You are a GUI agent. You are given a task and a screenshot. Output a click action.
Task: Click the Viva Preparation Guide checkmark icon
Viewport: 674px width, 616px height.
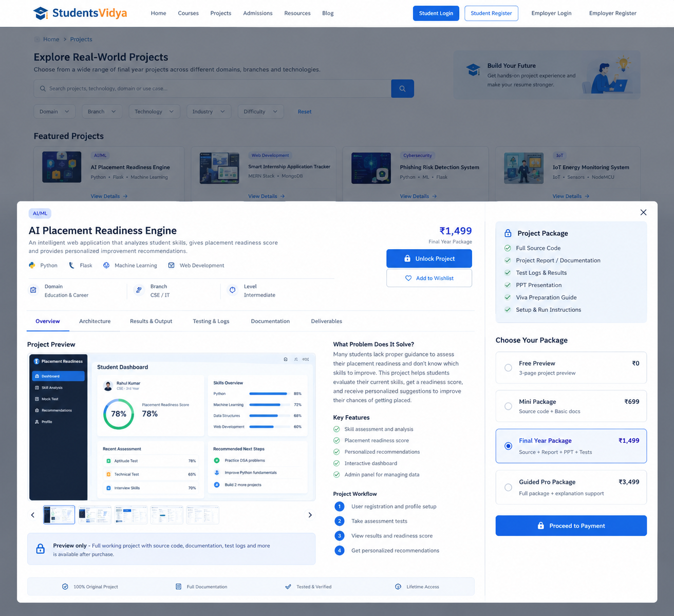point(508,297)
